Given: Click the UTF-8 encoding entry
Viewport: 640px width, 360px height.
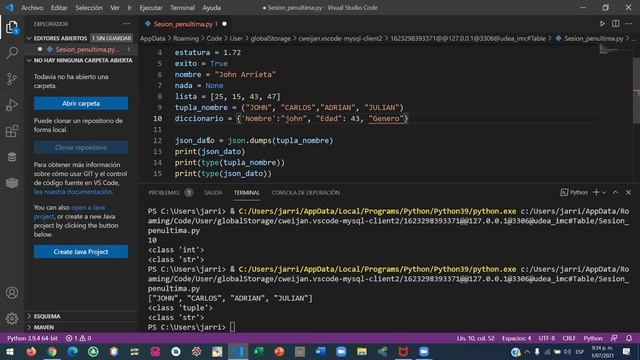Looking at the screenshot, I should coord(547,338).
